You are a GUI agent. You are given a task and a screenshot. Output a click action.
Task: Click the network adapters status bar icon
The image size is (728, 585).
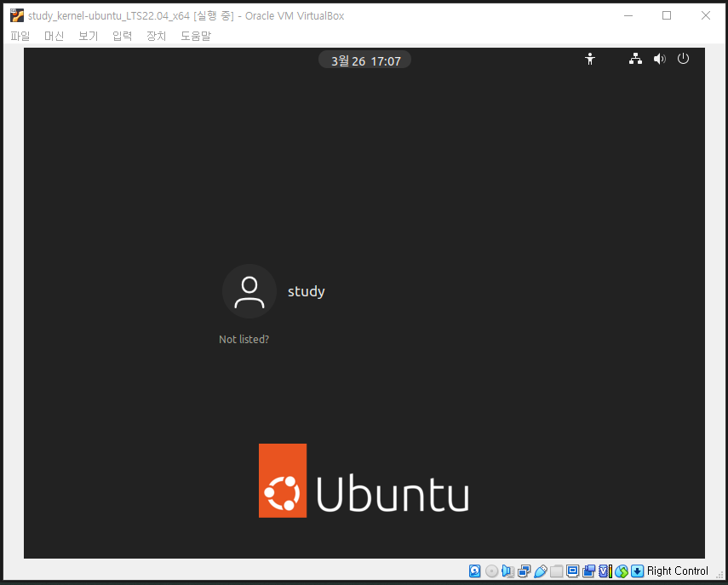point(522,571)
